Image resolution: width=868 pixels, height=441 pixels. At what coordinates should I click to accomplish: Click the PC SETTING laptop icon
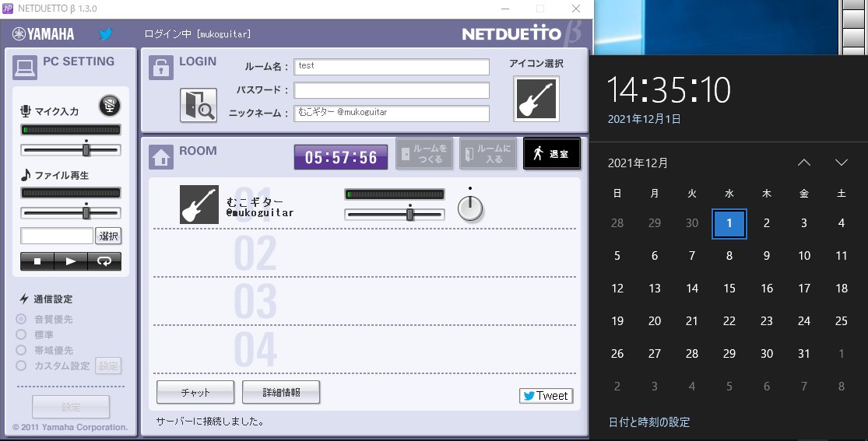24,68
